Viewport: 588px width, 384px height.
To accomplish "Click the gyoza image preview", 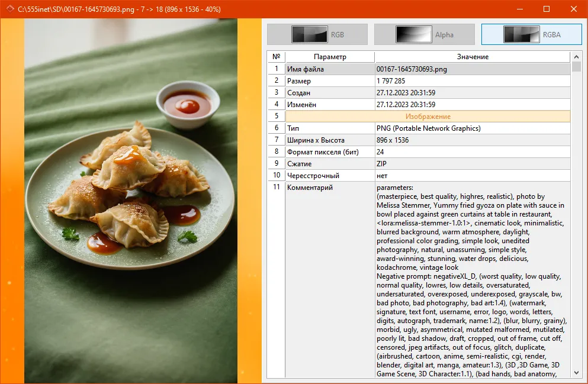I will 131,201.
